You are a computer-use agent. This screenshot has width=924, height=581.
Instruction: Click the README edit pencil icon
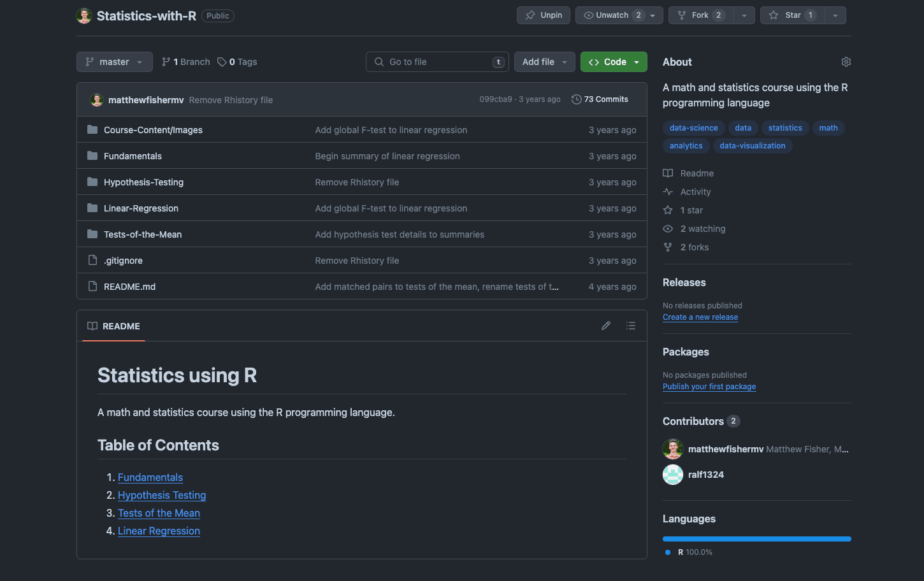tap(606, 326)
